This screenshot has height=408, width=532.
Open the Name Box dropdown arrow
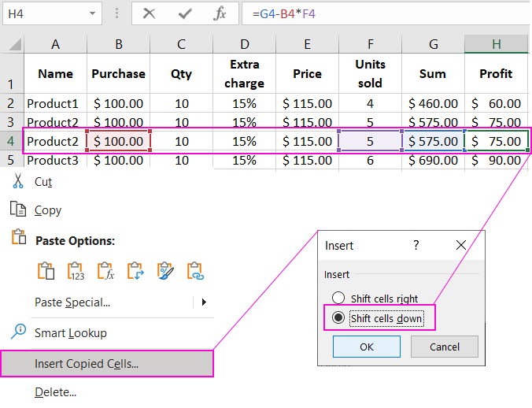[x=94, y=13]
